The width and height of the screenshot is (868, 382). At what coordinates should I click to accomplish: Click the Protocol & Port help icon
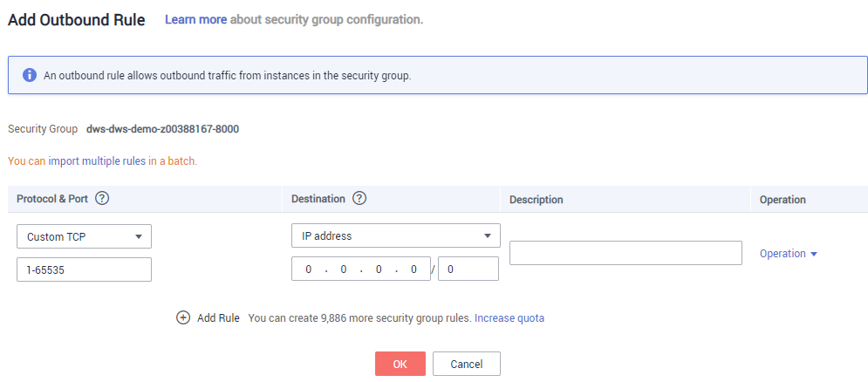101,198
